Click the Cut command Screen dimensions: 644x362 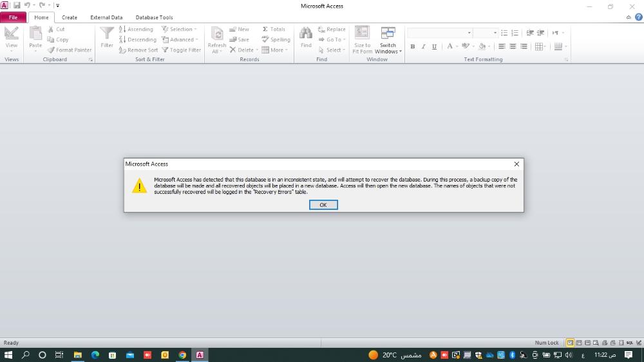[56, 29]
